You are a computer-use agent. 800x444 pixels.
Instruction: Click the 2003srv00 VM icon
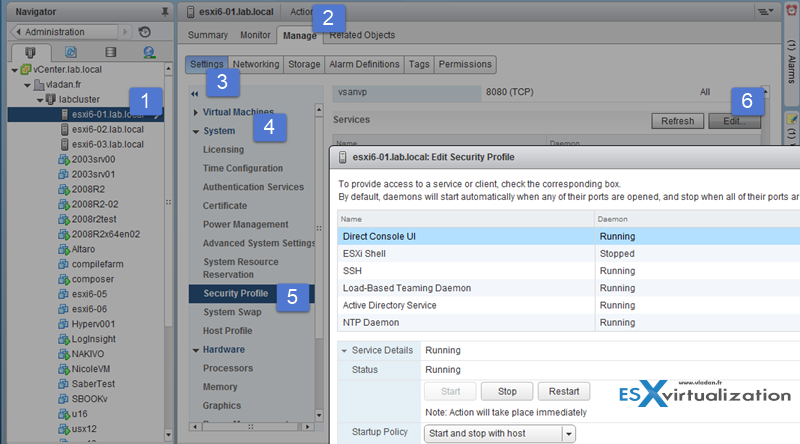(64, 159)
